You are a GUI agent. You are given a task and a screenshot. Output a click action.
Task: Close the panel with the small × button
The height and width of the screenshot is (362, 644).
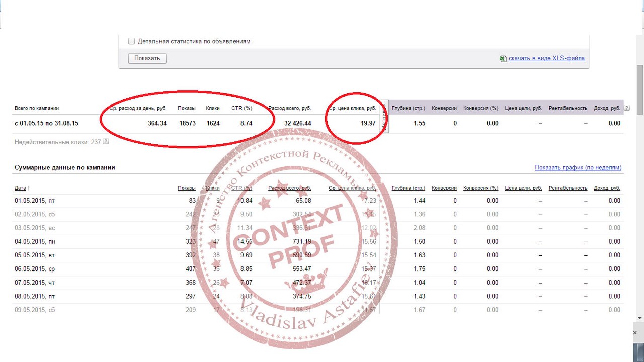[x=635, y=333]
